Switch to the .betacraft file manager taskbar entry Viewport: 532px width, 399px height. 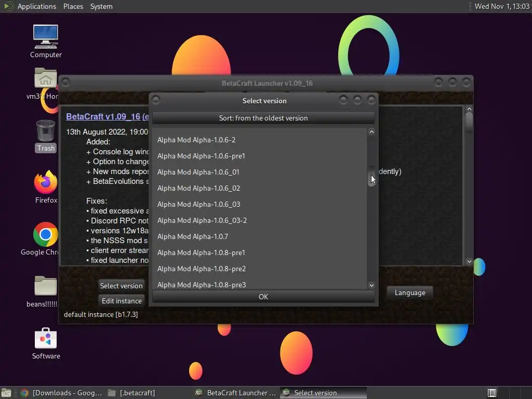(x=131, y=393)
